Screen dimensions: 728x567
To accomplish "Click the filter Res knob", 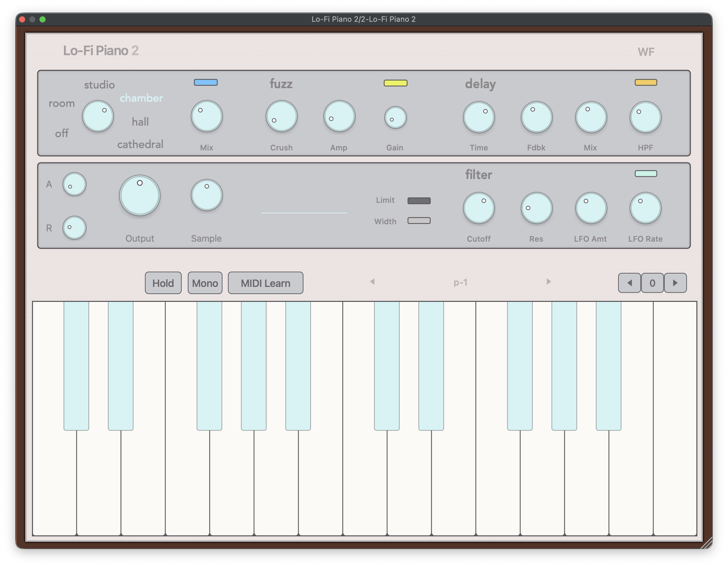I will [x=537, y=208].
